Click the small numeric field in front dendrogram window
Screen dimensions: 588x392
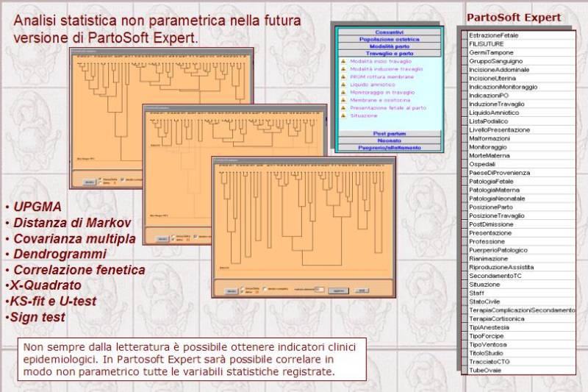(x=320, y=289)
